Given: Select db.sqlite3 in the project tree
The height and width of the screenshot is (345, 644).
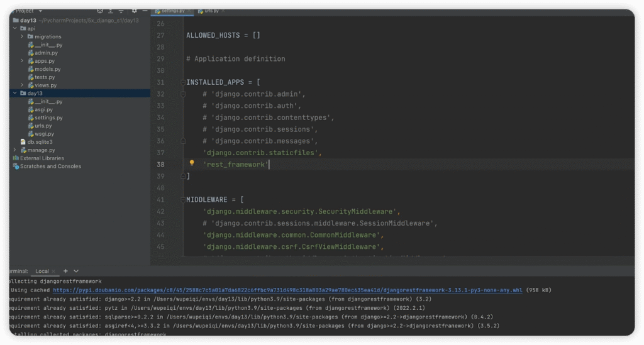Looking at the screenshot, I should [40, 142].
